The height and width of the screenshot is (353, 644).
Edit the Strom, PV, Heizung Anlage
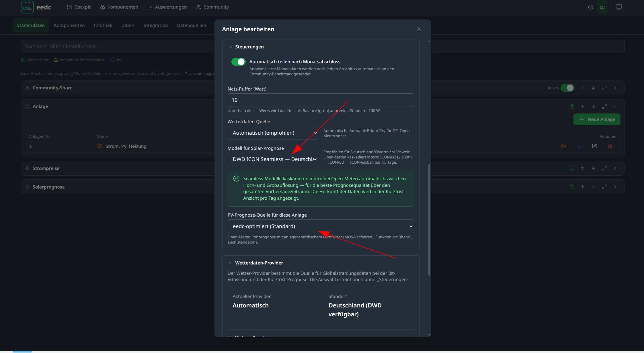coord(594,146)
